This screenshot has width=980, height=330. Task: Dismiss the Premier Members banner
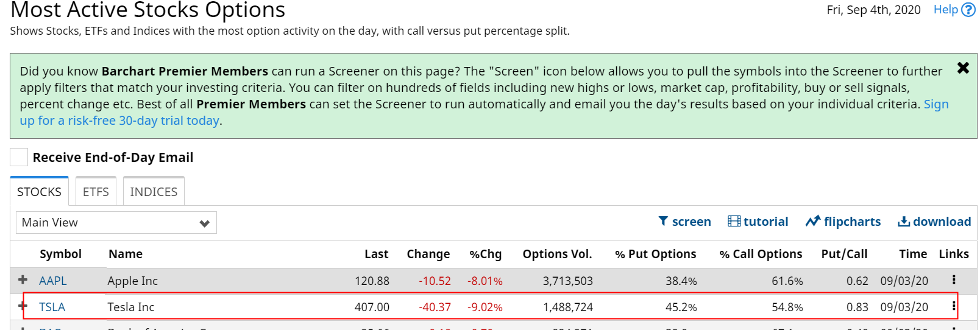click(x=963, y=68)
